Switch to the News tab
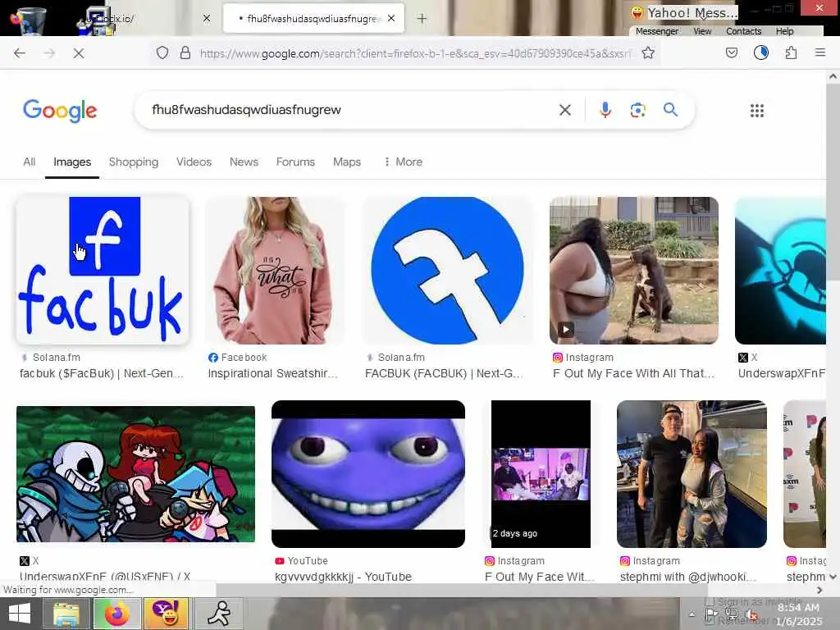840x630 pixels. click(244, 162)
